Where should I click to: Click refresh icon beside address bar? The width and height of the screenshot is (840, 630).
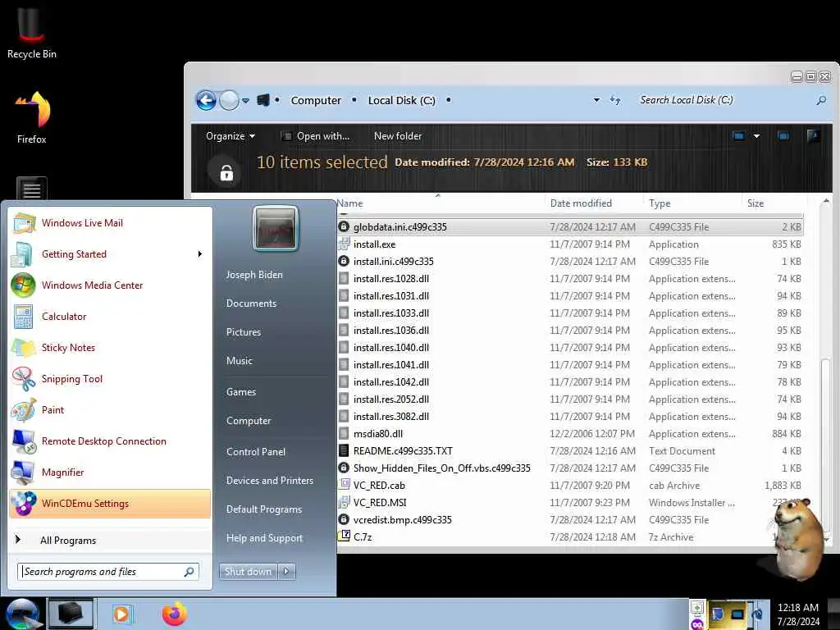pos(615,100)
